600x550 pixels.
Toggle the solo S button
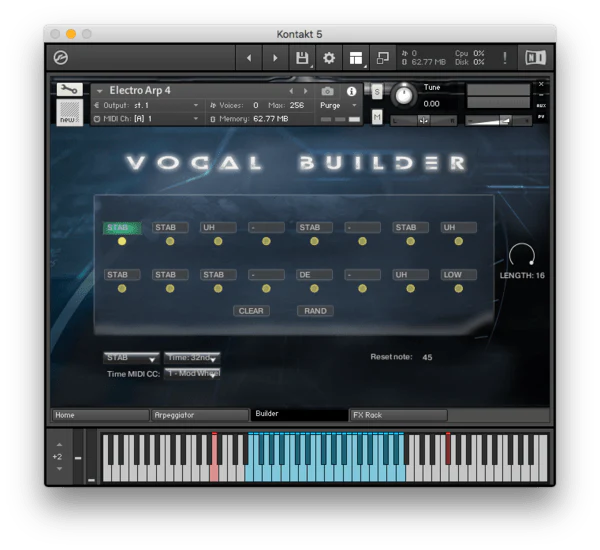[377, 92]
